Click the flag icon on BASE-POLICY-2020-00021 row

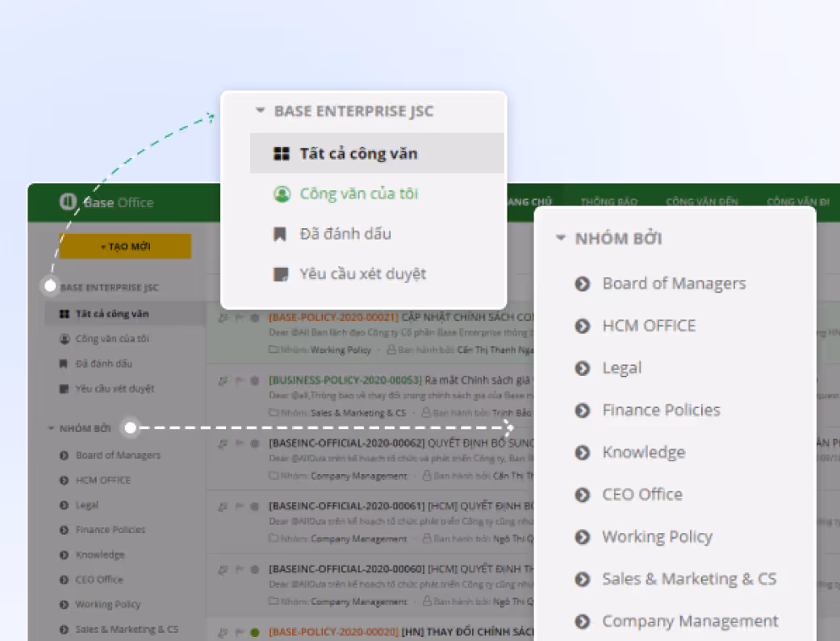click(240, 318)
